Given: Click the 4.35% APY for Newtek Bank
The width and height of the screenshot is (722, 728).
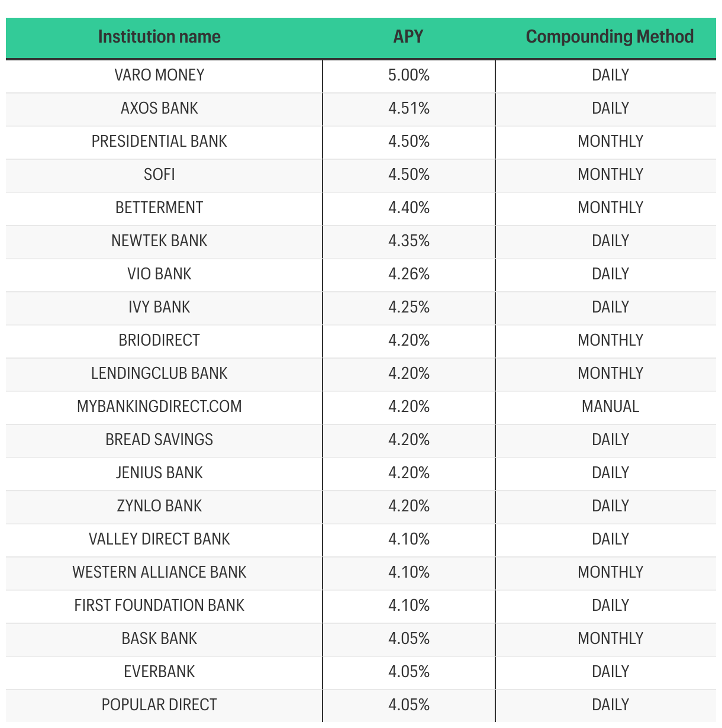Looking at the screenshot, I should click(x=409, y=241).
